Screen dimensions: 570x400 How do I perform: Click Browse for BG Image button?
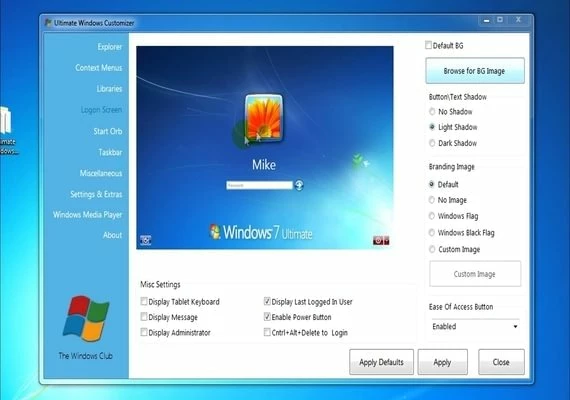click(475, 71)
